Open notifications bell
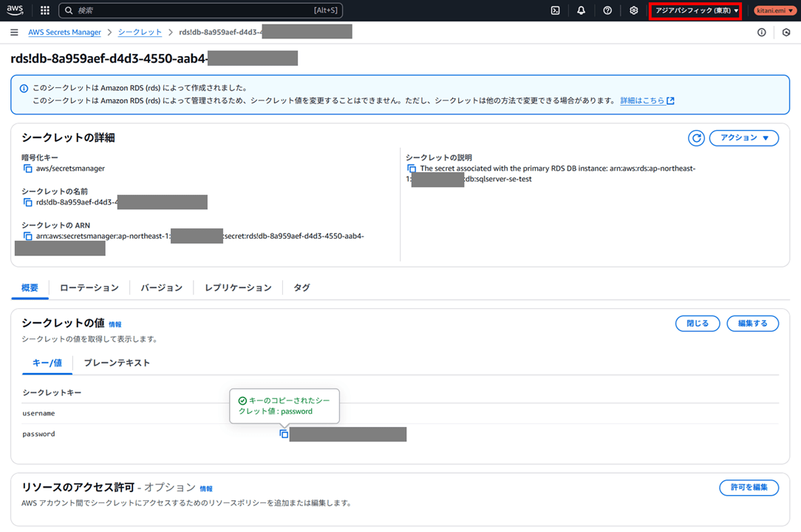 (x=581, y=10)
